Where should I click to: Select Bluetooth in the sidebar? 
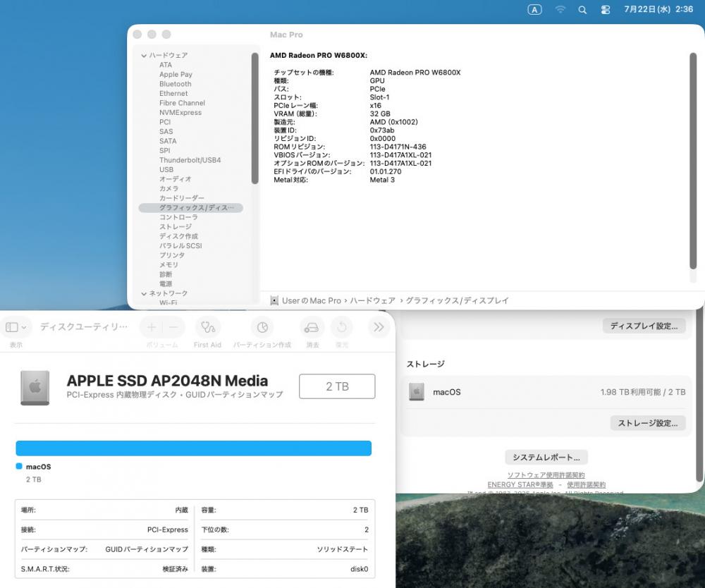[176, 84]
